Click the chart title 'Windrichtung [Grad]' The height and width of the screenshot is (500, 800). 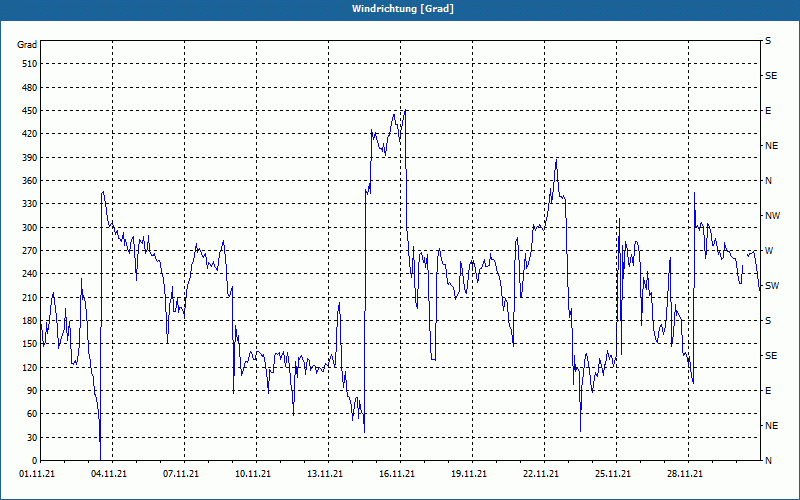pos(403,9)
